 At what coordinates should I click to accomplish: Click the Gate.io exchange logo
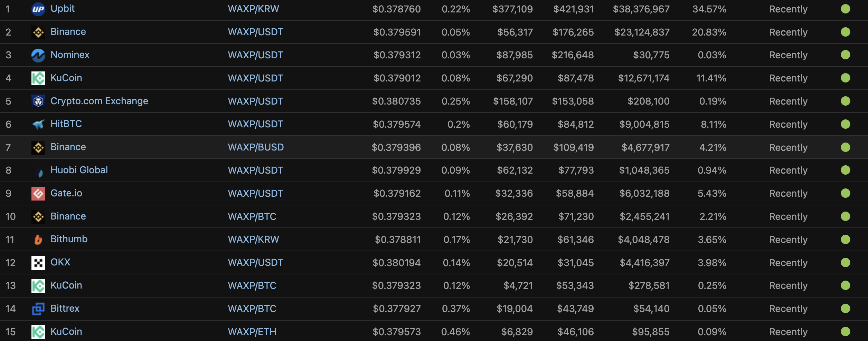[x=38, y=194]
